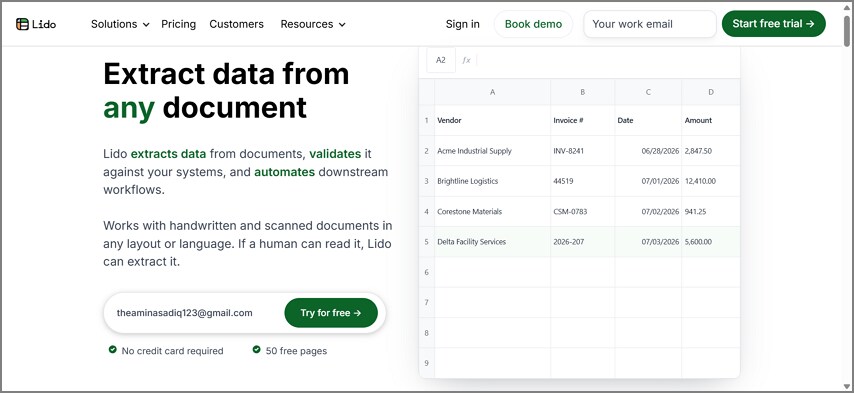The image size is (854, 393).
Task: Select the 06/28/2026 date cell
Action: [x=648, y=151]
